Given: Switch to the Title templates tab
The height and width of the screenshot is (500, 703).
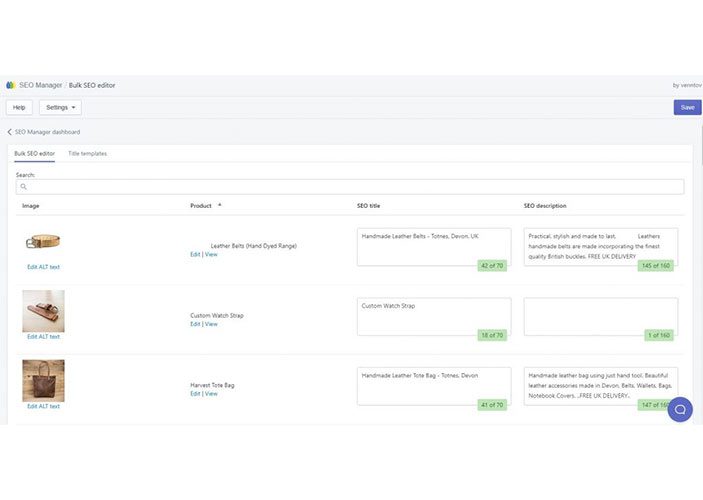Looking at the screenshot, I should click(x=87, y=154).
